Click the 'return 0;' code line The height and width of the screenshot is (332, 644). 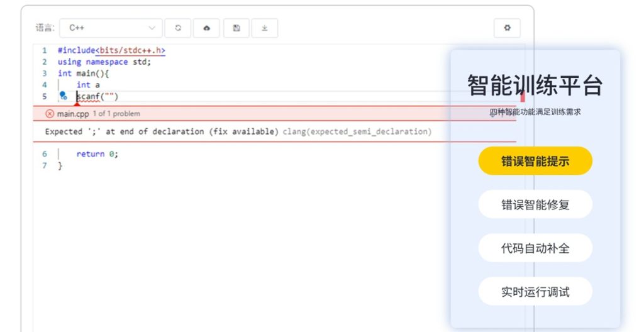coord(97,154)
